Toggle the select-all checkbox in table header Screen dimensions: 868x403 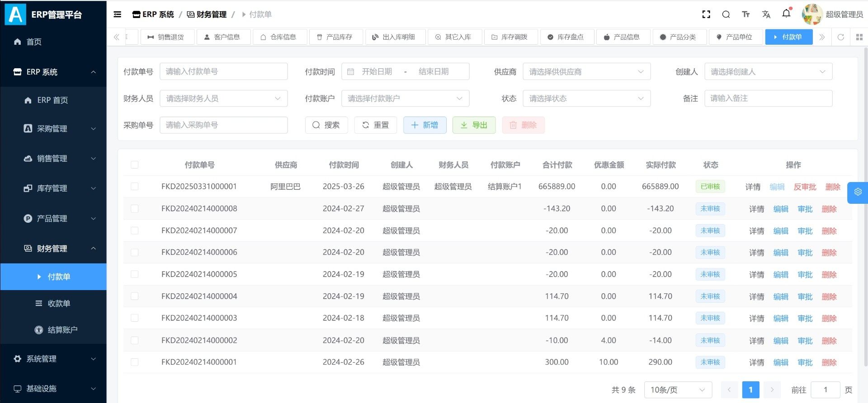[135, 165]
